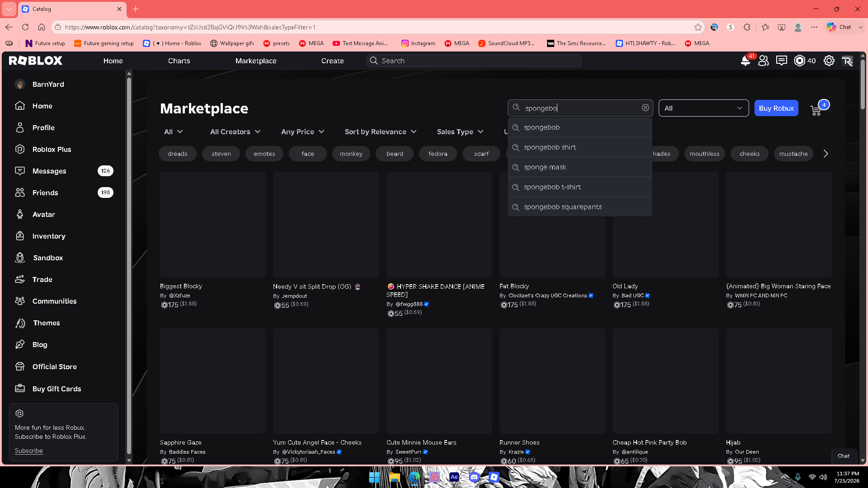Expand the All Creators filter dropdown
Viewport: 868px width, 488px height.
pyautogui.click(x=235, y=131)
